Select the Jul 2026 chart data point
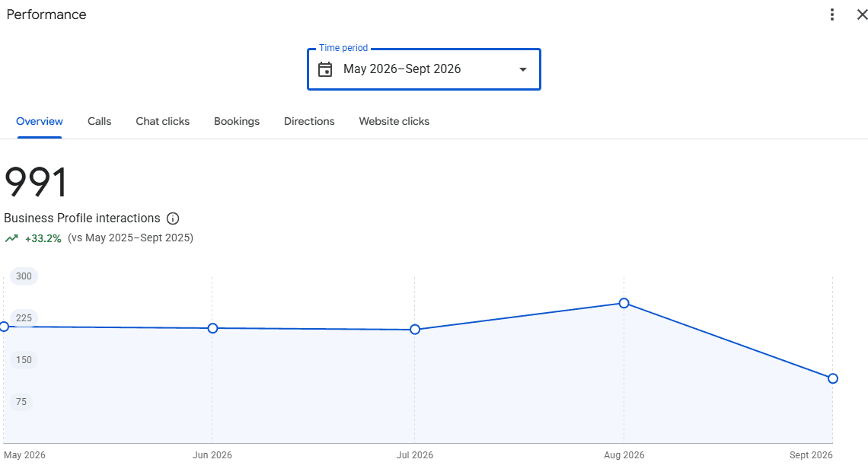Viewport: 868px width, 472px height. [x=415, y=329]
